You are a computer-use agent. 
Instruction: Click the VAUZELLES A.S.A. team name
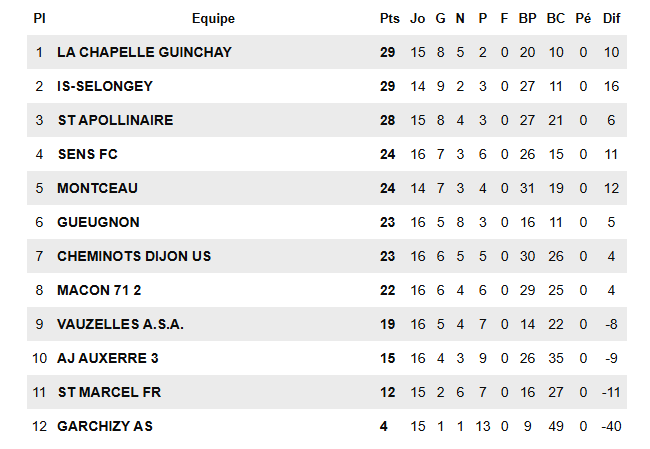120,324
